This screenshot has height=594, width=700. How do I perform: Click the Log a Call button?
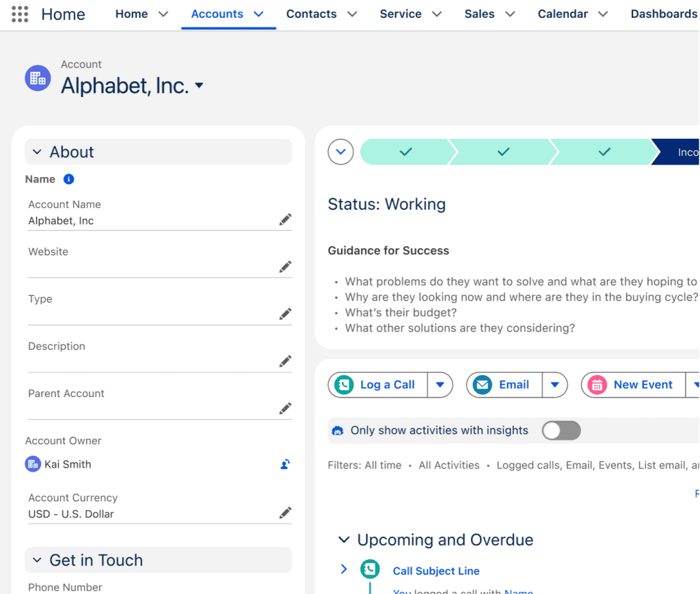tap(377, 385)
